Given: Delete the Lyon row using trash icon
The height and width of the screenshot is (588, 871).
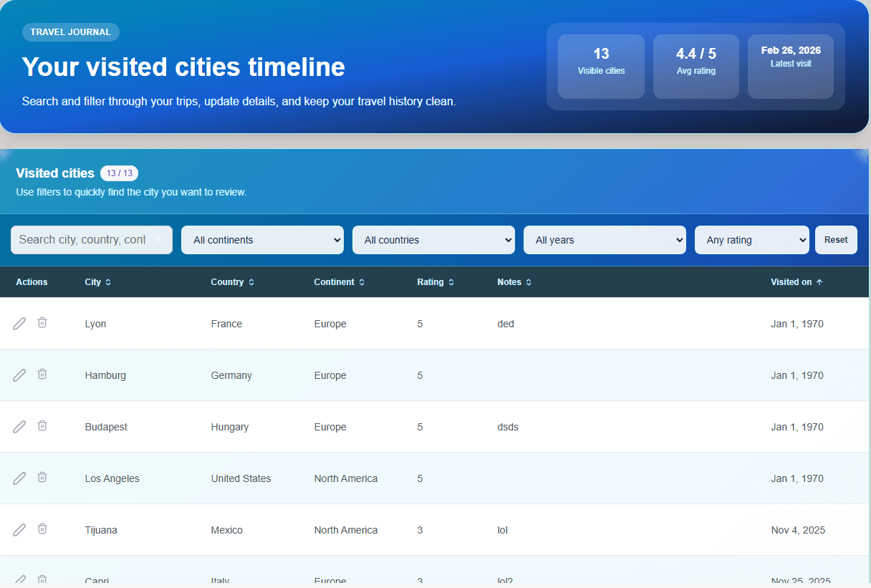Looking at the screenshot, I should point(42,323).
